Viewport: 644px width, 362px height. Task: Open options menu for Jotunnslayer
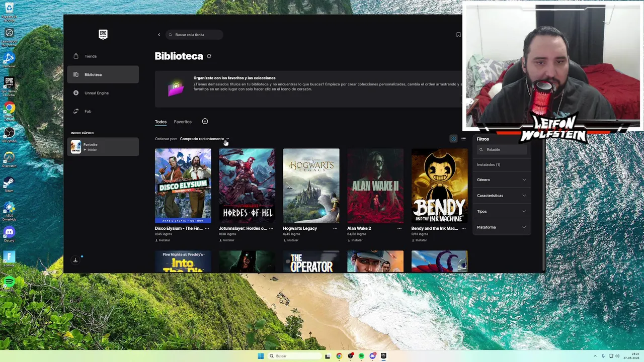[x=271, y=228]
